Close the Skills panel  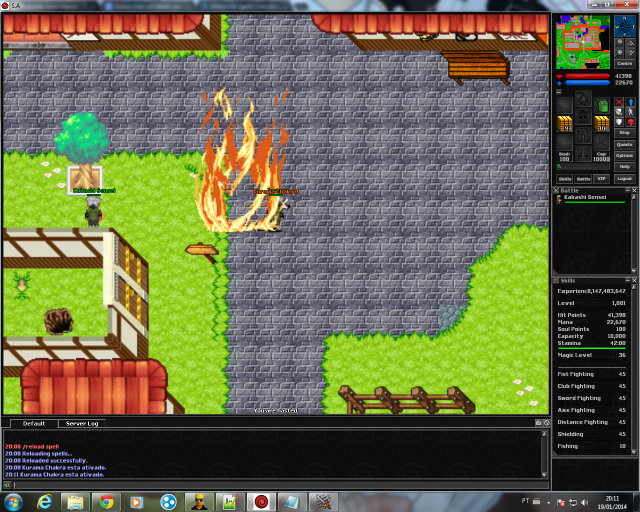(x=634, y=280)
